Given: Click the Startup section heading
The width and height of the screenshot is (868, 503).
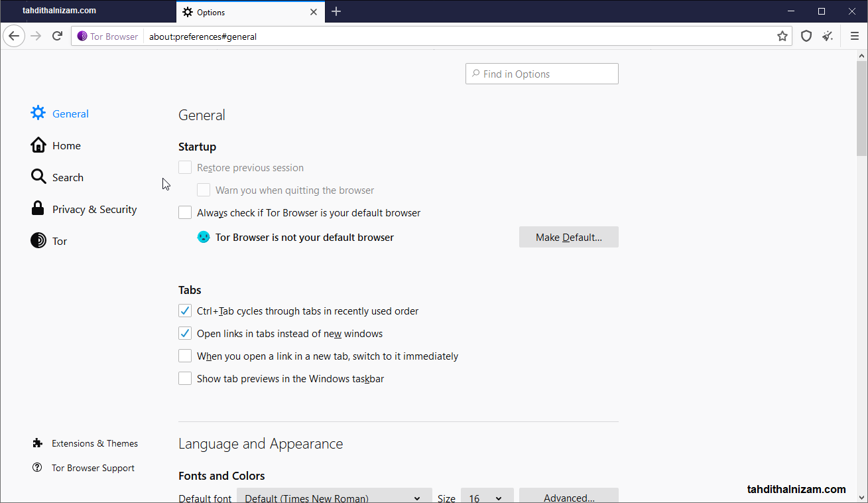Looking at the screenshot, I should coord(197,147).
